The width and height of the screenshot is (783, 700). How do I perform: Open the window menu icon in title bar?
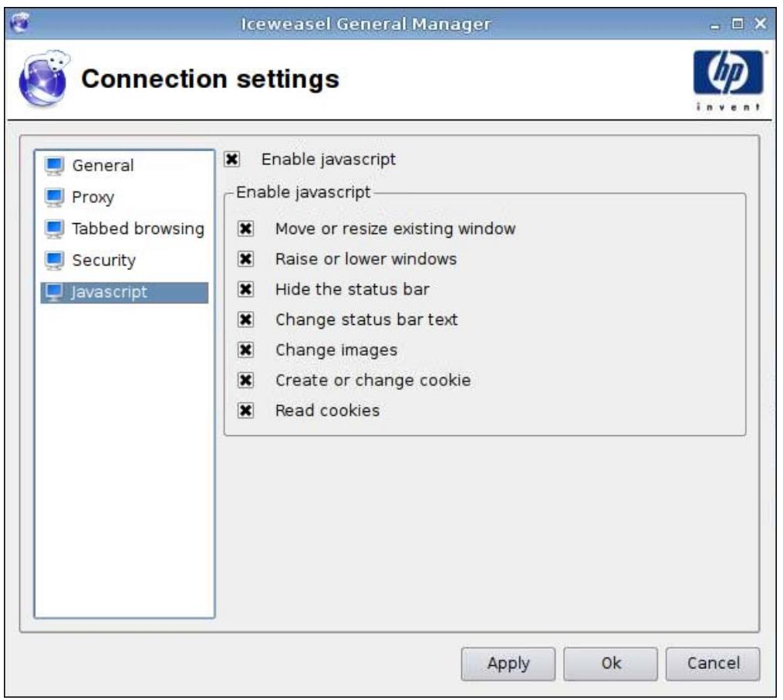click(21, 23)
